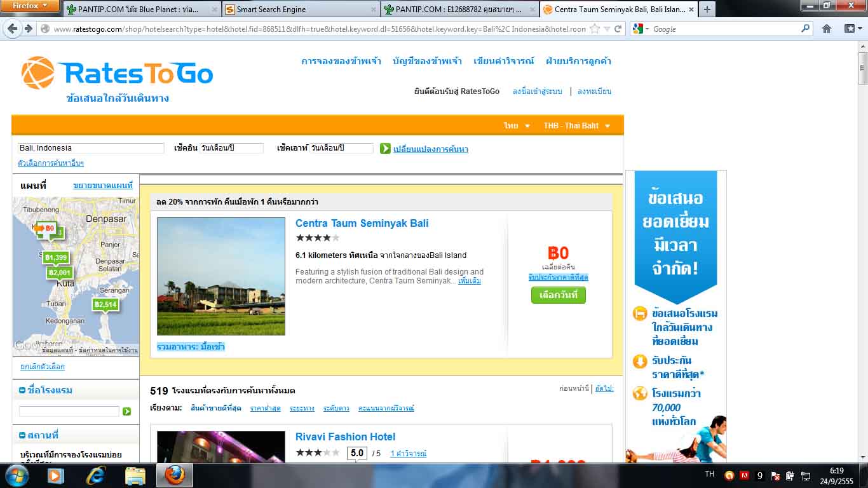Open the bookmarks menu icon in toolbar

tap(852, 29)
